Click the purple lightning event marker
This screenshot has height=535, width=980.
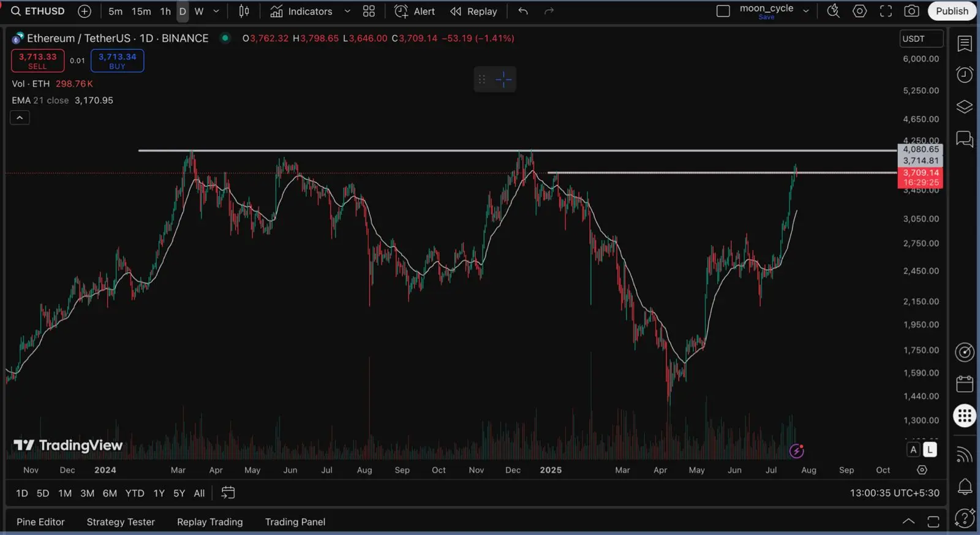point(796,452)
